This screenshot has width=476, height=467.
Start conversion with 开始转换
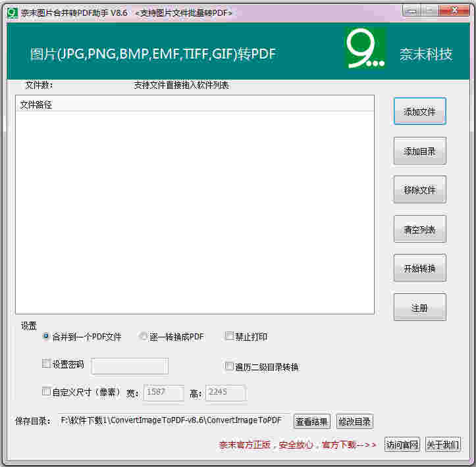(x=419, y=268)
